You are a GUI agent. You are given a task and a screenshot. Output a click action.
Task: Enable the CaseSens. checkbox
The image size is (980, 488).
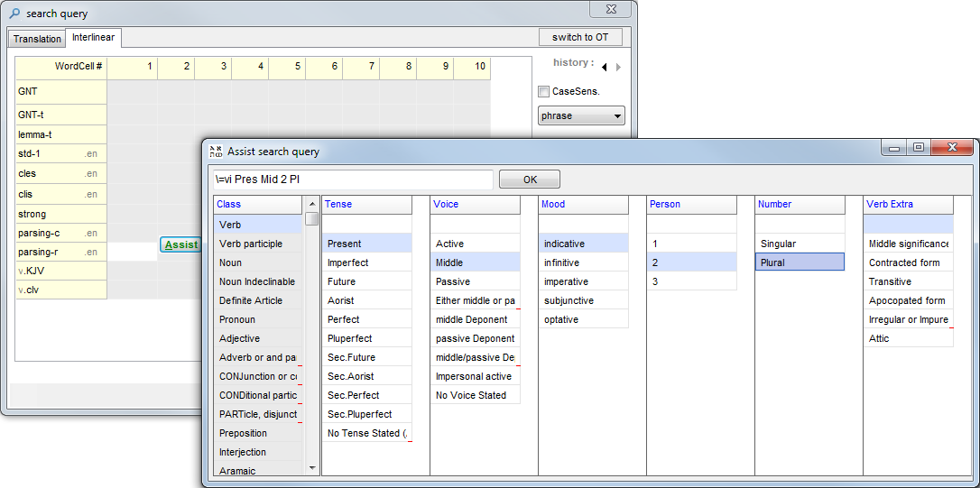click(543, 91)
